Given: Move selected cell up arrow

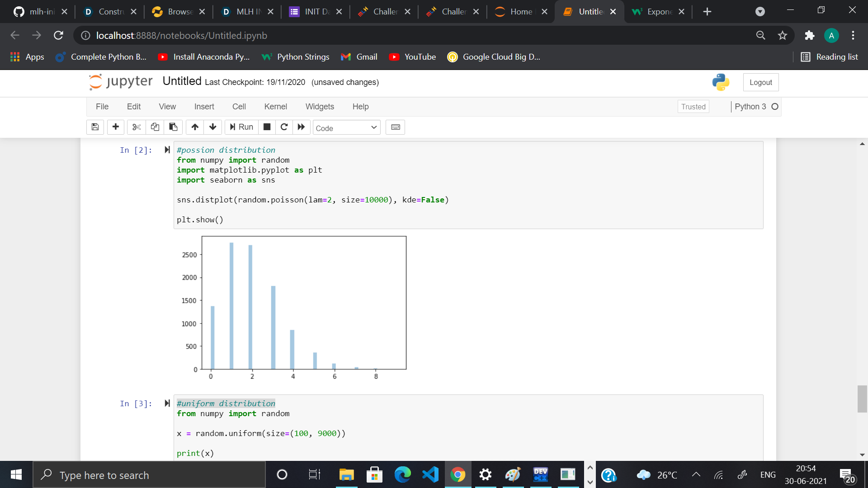Looking at the screenshot, I should click(195, 127).
